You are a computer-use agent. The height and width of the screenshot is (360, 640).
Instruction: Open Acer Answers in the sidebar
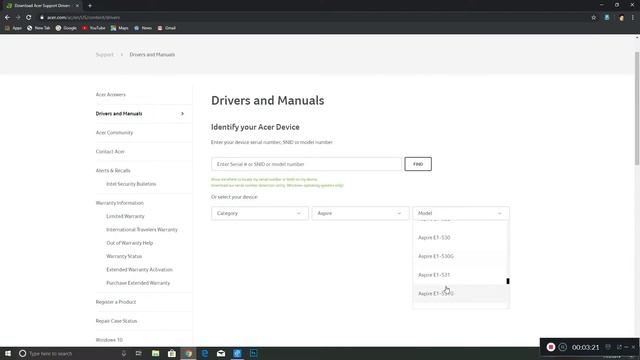click(x=111, y=95)
